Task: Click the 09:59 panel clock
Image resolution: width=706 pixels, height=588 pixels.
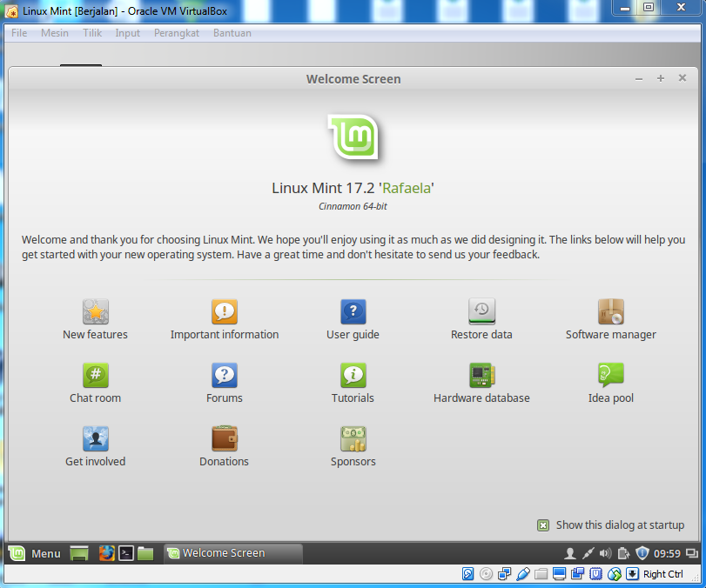Action: (667, 553)
